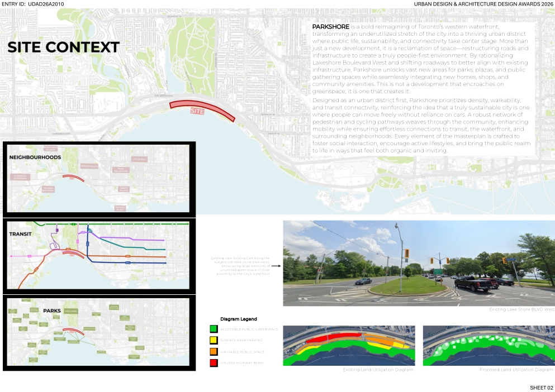The width and height of the screenshot is (555, 392).
Task: Click the High Park label on Parks map
Action: click(70, 311)
